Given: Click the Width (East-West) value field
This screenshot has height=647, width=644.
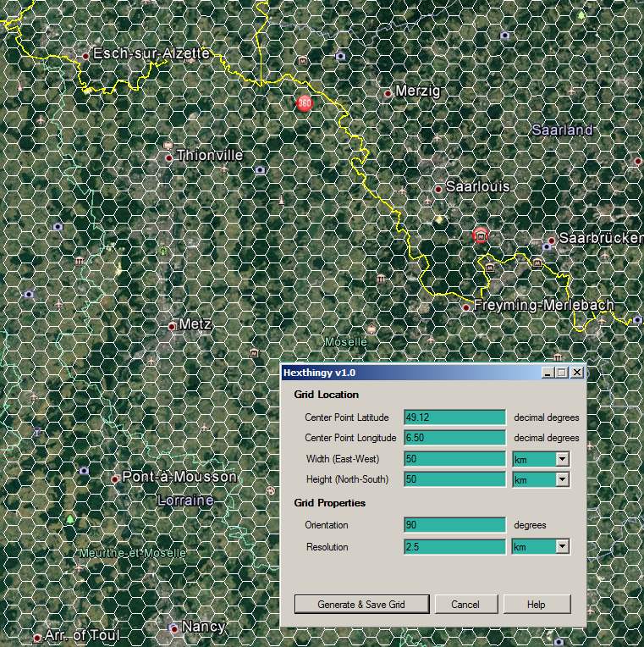Looking at the screenshot, I should tap(454, 459).
